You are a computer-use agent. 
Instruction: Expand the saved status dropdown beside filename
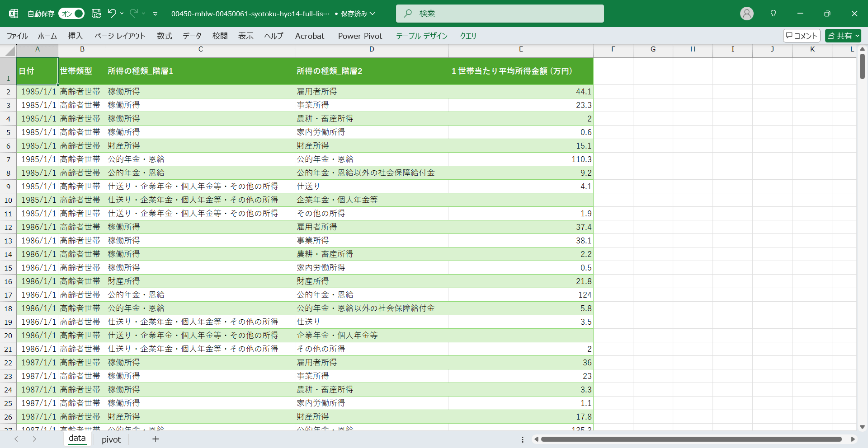(x=373, y=14)
